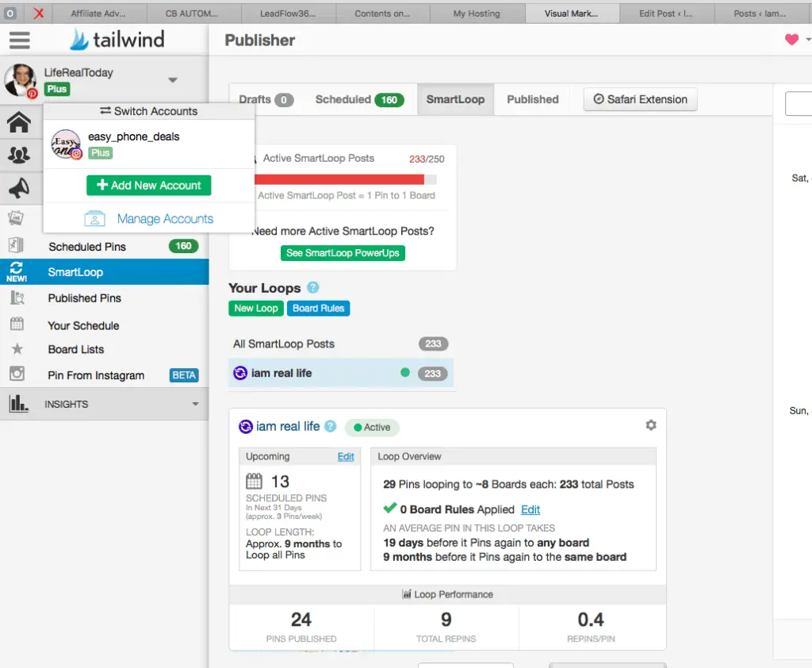812x668 pixels.
Task: Click the Pin From Instagram icon
Action: (17, 374)
